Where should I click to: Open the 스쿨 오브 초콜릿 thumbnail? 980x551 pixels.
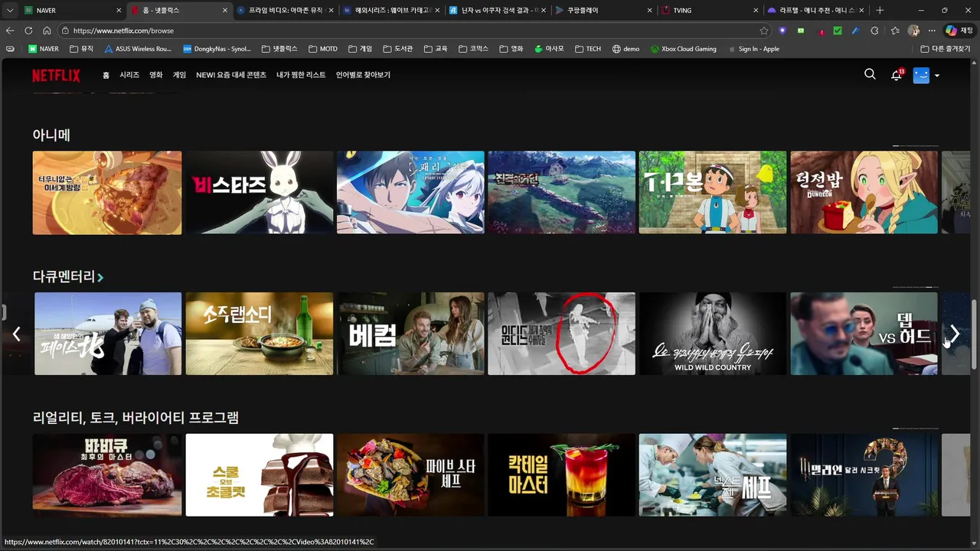[x=260, y=475]
